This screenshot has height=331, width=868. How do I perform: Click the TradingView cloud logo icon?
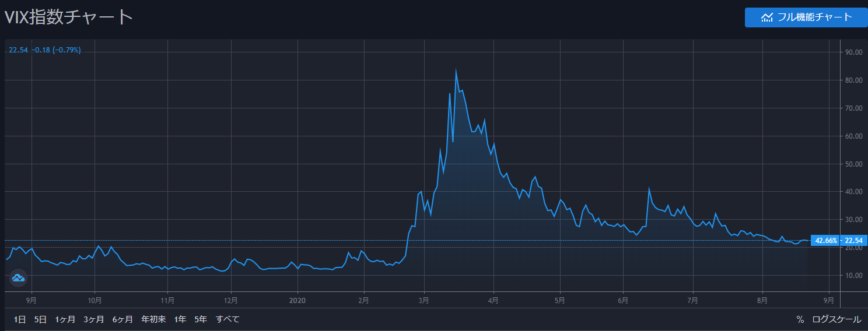(18, 278)
